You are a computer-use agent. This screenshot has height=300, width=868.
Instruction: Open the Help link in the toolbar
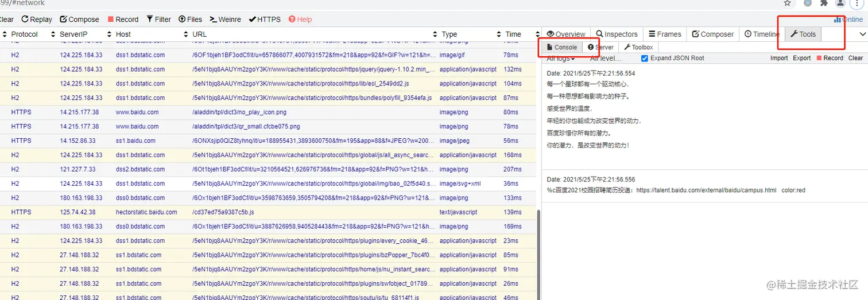click(300, 20)
